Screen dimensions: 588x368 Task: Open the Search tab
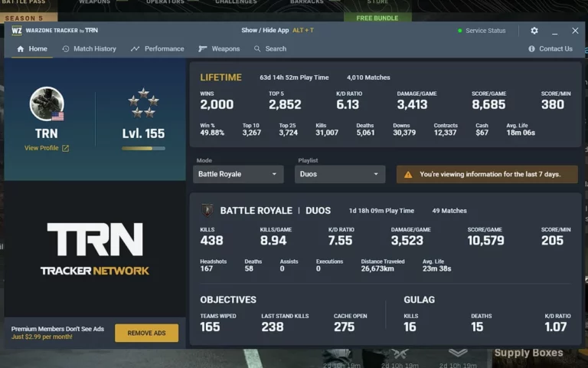click(270, 49)
